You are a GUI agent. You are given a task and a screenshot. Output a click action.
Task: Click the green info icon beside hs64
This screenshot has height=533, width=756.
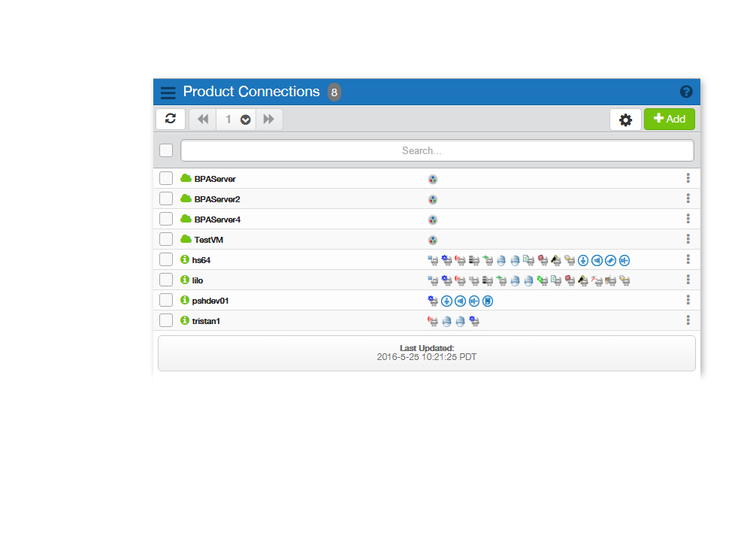click(185, 260)
